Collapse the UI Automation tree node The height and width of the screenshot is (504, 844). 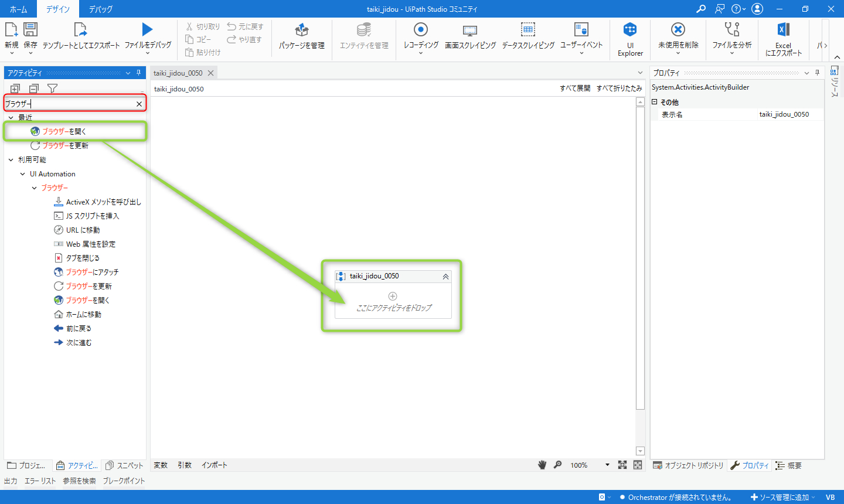pos(22,174)
